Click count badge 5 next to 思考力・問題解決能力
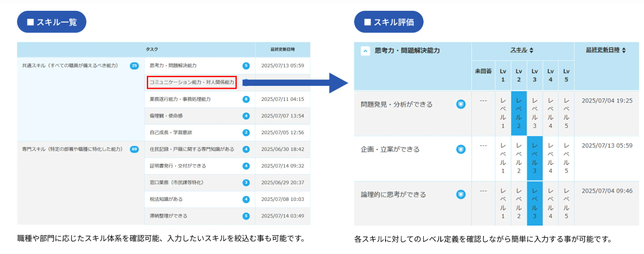Image resolution: width=644 pixels, height=254 pixels. coord(246,66)
